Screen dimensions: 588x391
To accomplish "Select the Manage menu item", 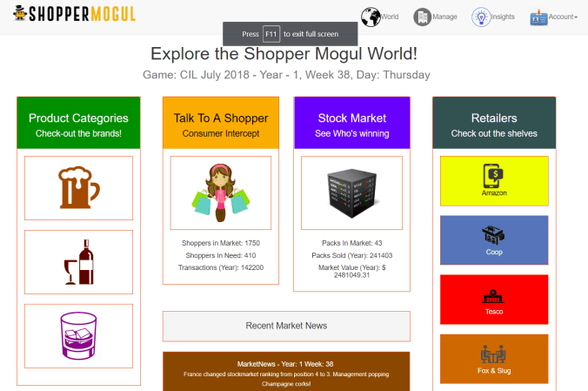I will click(444, 17).
